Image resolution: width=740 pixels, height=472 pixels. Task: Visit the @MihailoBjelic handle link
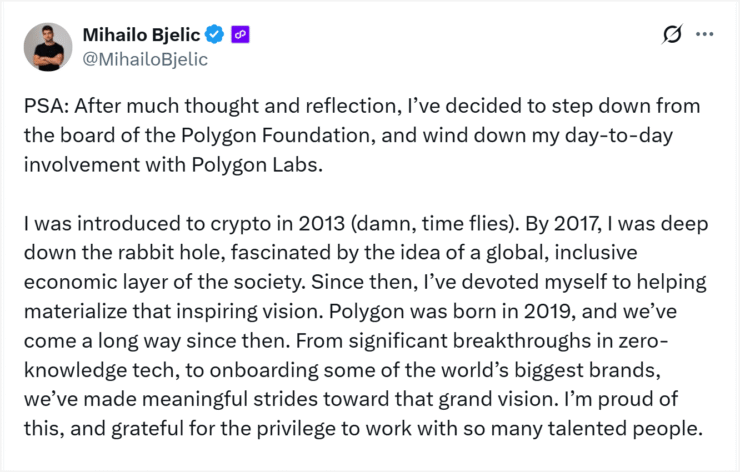(145, 59)
